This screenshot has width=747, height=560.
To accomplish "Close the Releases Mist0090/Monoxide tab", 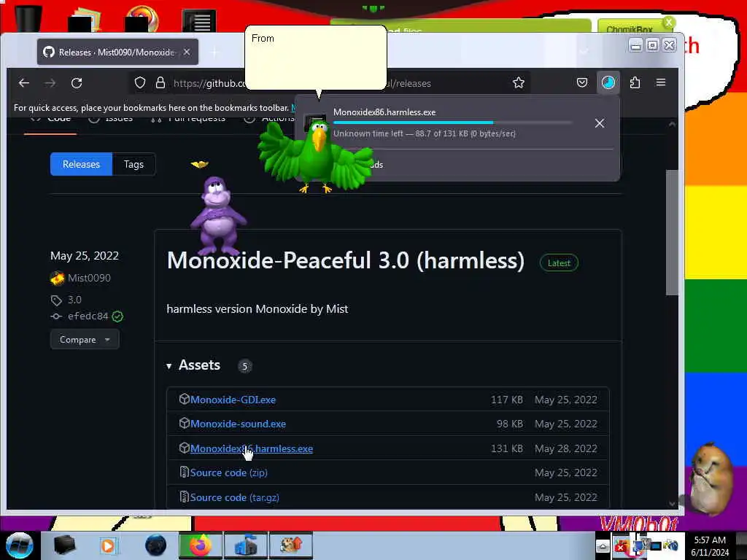I will (x=187, y=52).
